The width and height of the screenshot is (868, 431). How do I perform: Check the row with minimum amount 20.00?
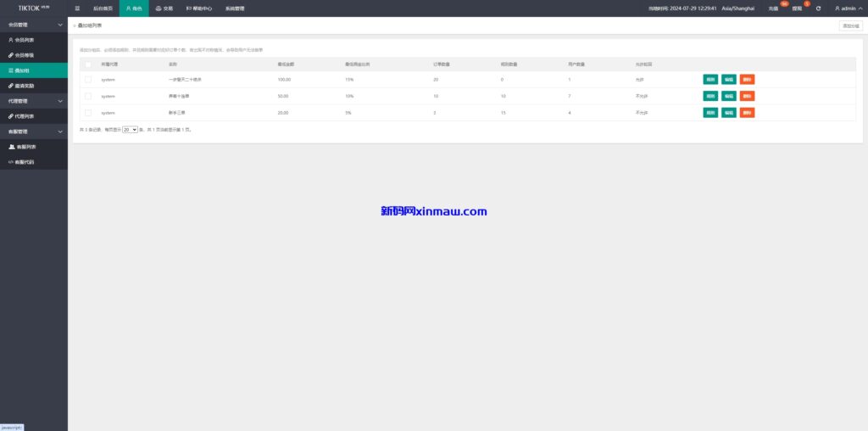87,112
